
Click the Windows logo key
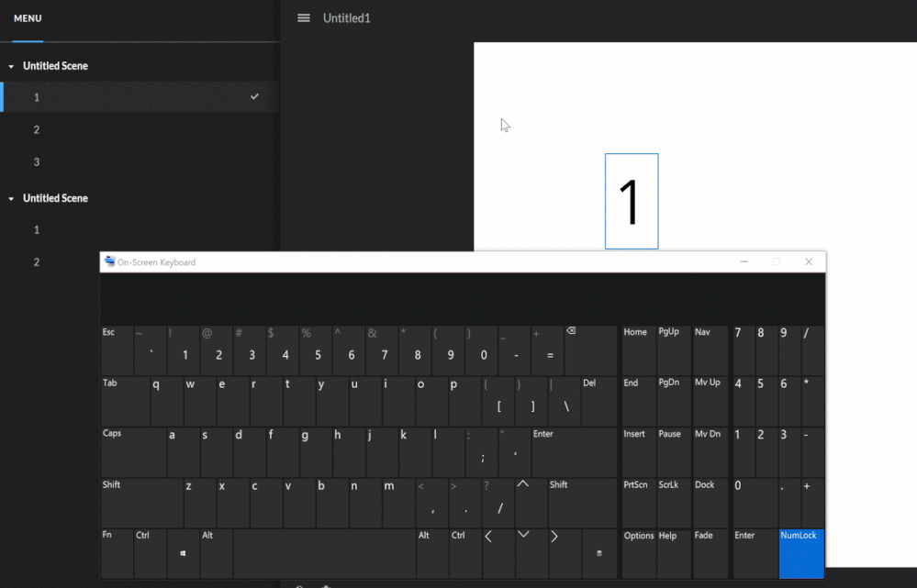pyautogui.click(x=183, y=553)
